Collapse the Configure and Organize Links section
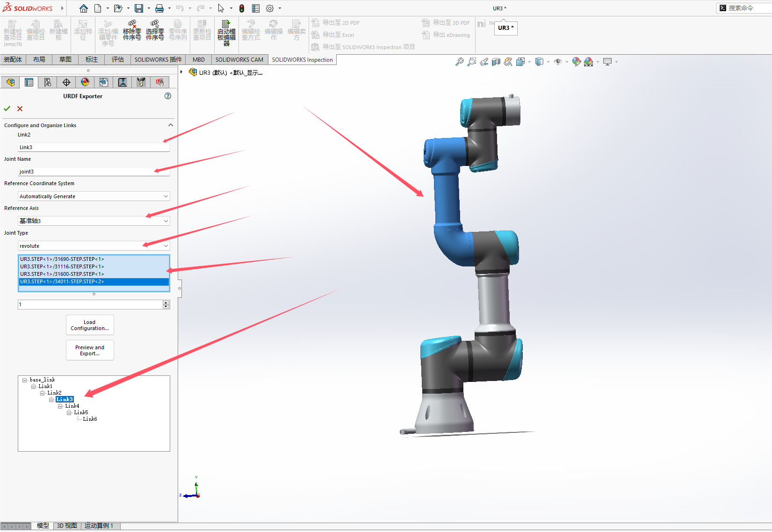The image size is (772, 532). pyautogui.click(x=171, y=125)
